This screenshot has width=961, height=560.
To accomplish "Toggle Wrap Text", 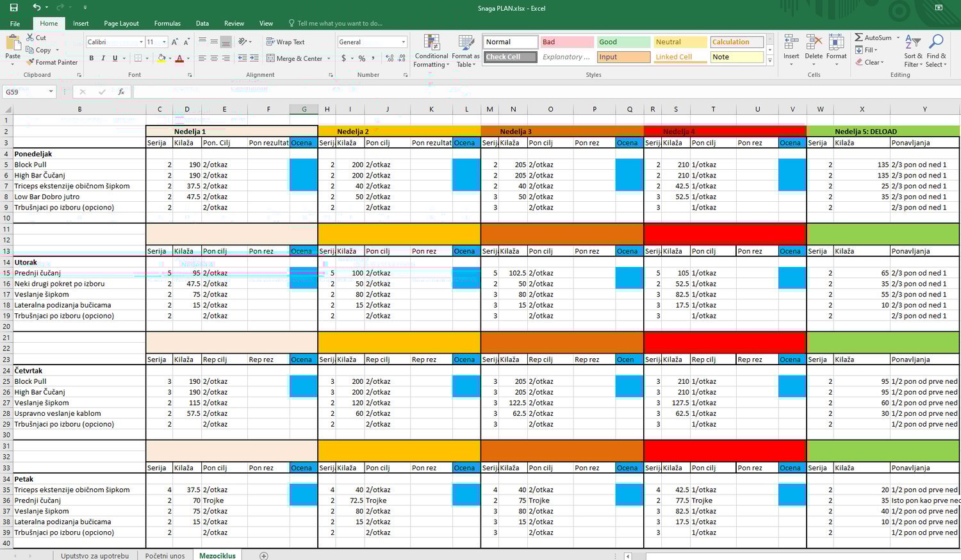I will coord(285,42).
